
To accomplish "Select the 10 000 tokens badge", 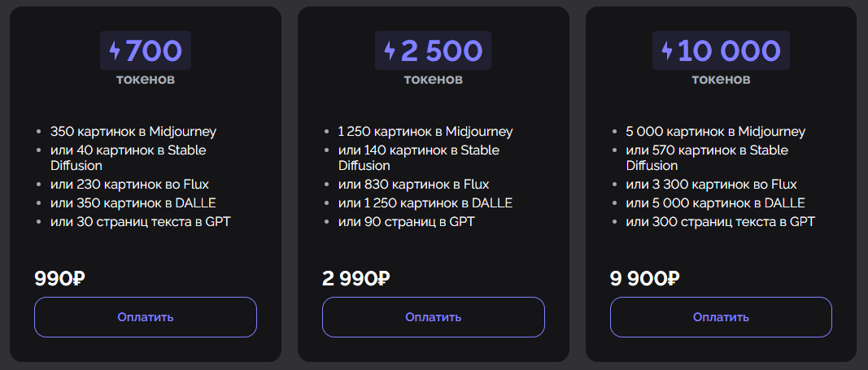I will pyautogui.click(x=721, y=50).
